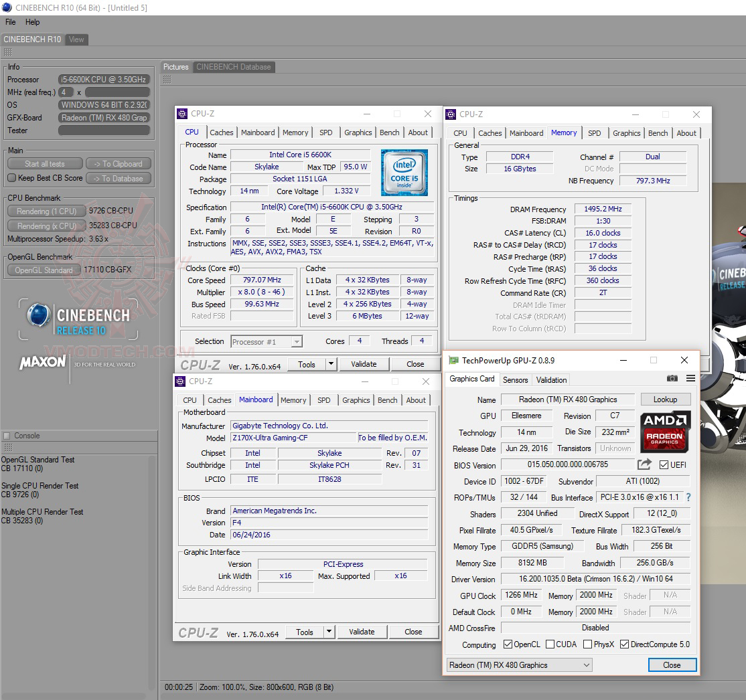Click the MHz real freq multiplier field

(66, 92)
